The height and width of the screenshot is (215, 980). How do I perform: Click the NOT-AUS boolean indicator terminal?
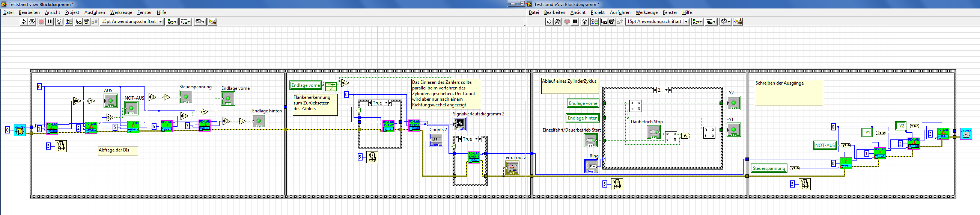(131, 108)
